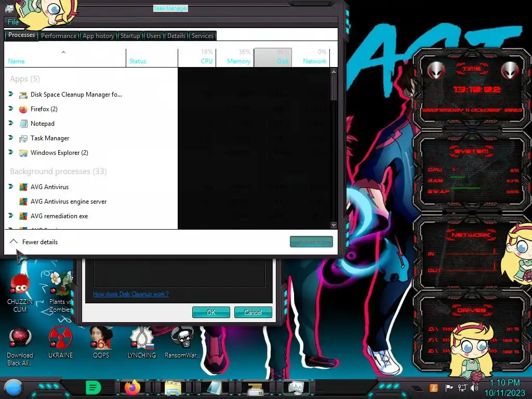Click the AVG Antivirus engine server icon

[23, 202]
